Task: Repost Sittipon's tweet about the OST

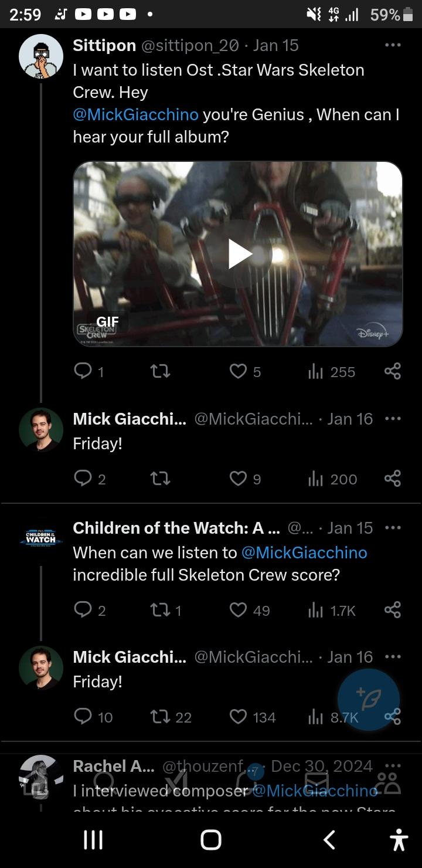Action: [x=160, y=371]
